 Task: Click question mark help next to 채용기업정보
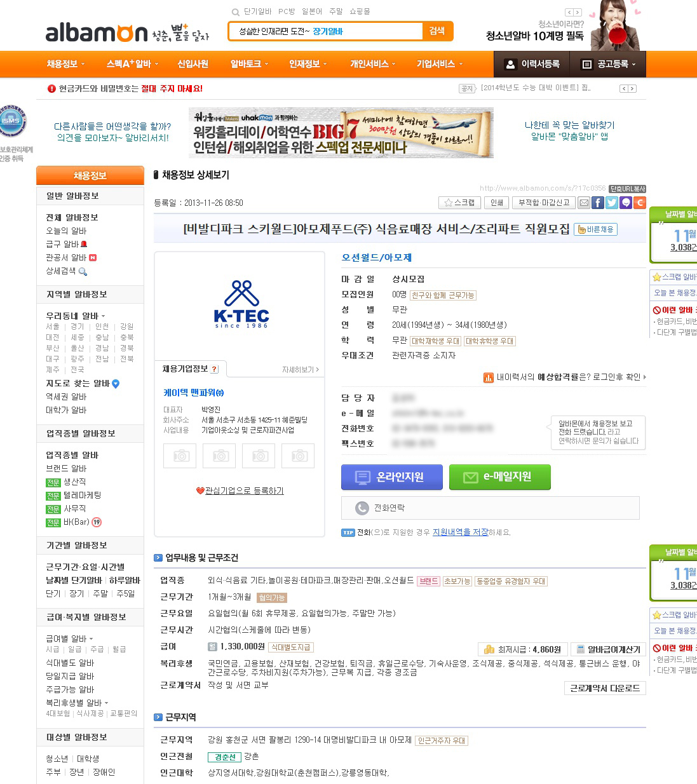214,369
